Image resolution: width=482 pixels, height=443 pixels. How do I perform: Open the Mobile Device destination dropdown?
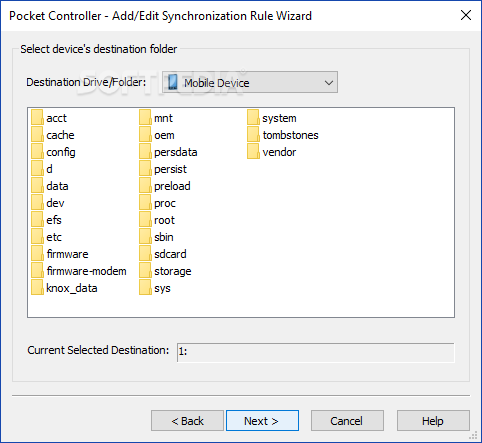(x=250, y=82)
